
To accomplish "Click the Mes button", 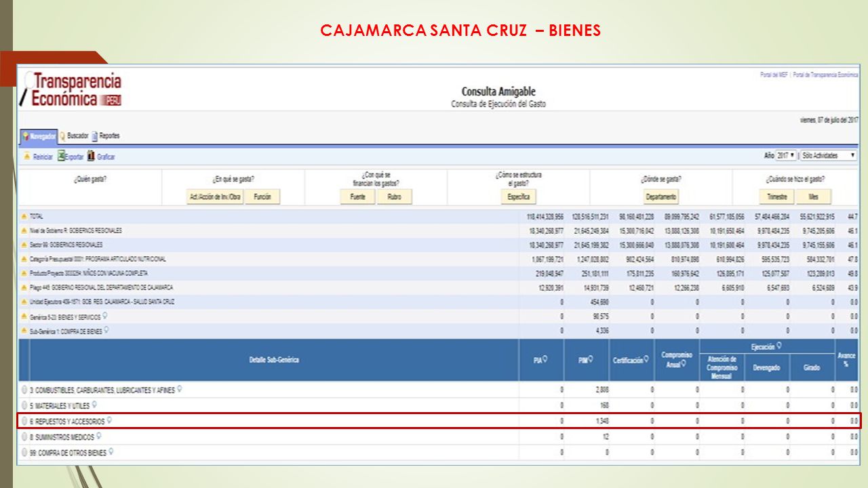I will click(x=813, y=197).
